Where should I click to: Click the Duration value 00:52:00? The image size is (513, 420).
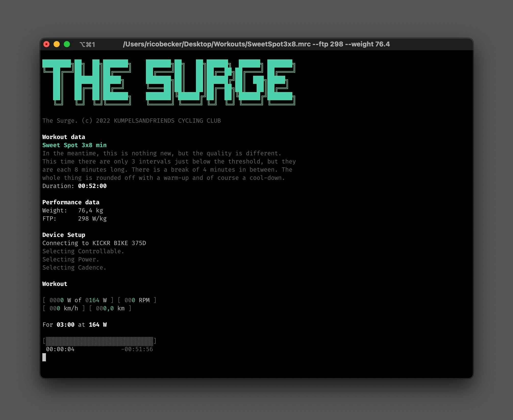pyautogui.click(x=92, y=186)
